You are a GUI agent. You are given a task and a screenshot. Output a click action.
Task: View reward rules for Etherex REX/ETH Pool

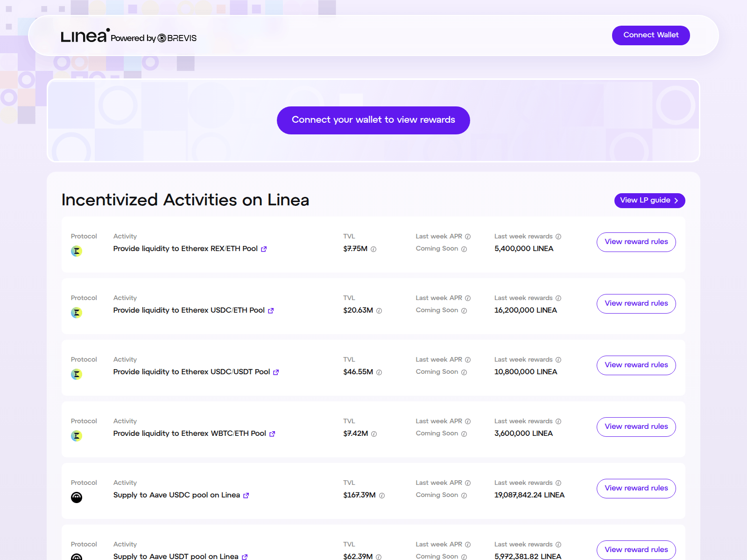pyautogui.click(x=636, y=242)
